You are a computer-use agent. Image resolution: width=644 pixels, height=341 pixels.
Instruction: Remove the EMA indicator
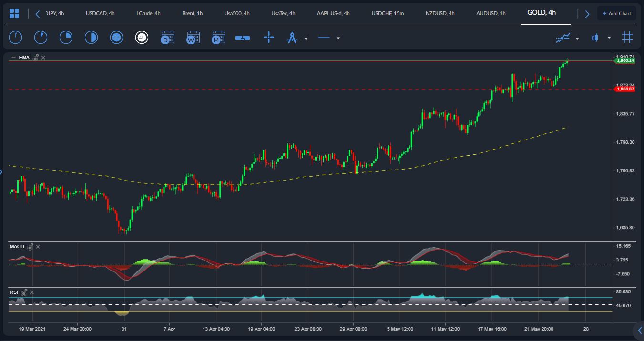[x=43, y=58]
